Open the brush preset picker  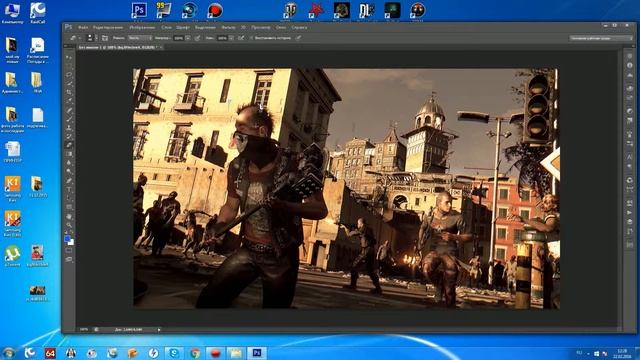coord(92,38)
